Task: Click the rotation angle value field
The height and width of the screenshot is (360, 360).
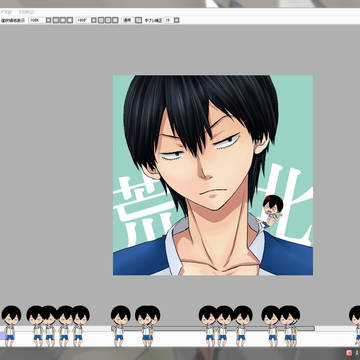Action: [82, 20]
